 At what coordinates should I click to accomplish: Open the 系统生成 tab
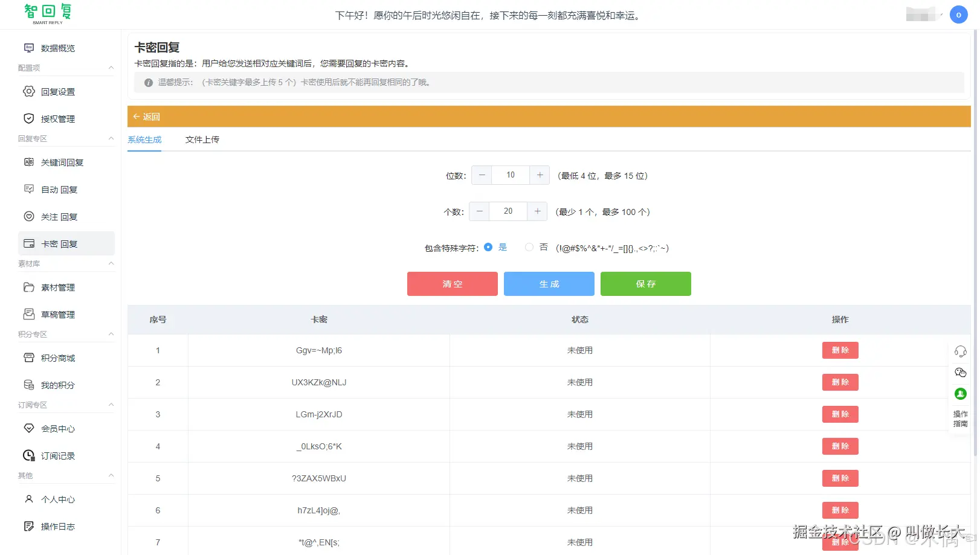144,140
